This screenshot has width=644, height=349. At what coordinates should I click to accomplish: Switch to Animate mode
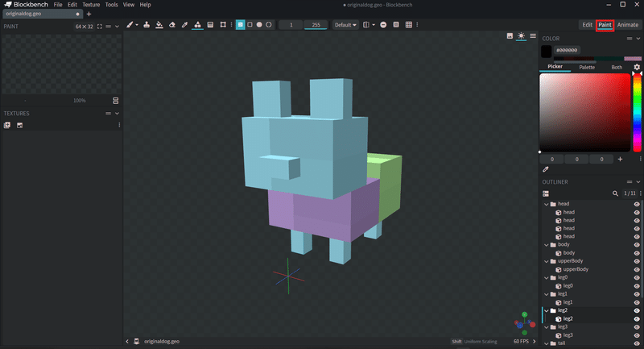tap(628, 25)
